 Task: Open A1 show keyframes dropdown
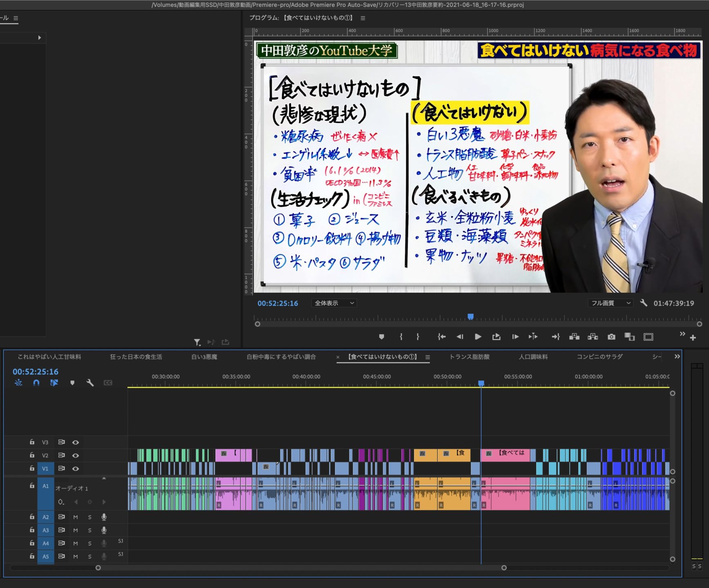(x=61, y=502)
